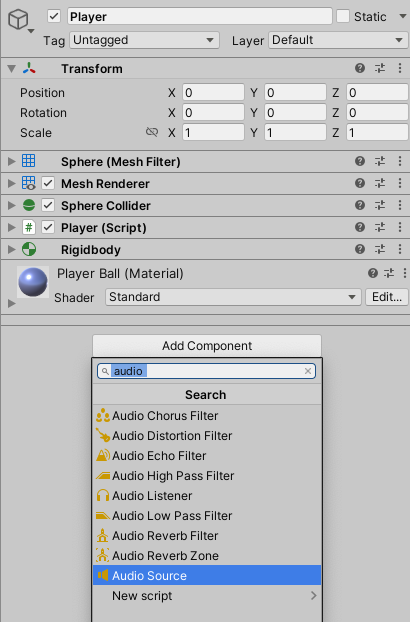Screen dimensions: 410x622
Task: Expand the Mesh Renderer component
Action: pos(11,183)
